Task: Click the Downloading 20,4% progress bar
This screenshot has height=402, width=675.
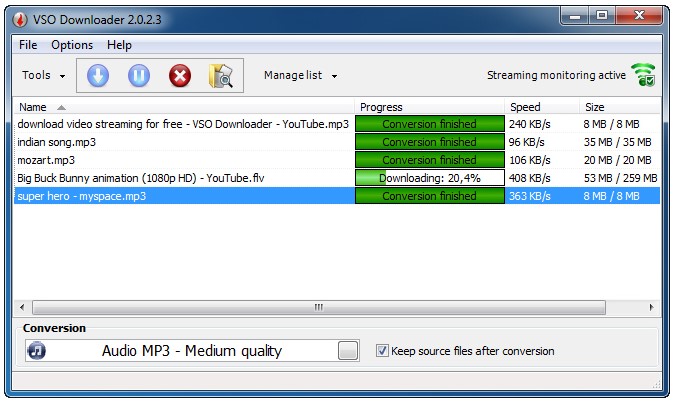Action: pos(430,178)
